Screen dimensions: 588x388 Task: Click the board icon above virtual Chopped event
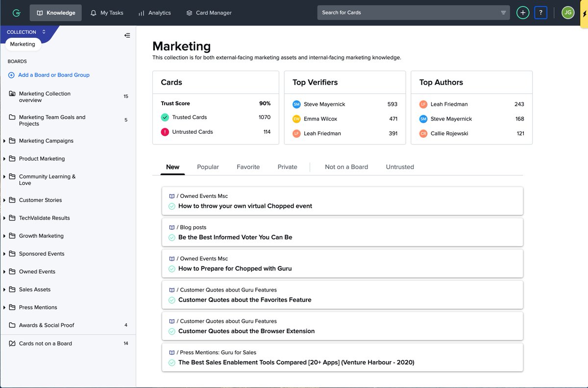(172, 196)
